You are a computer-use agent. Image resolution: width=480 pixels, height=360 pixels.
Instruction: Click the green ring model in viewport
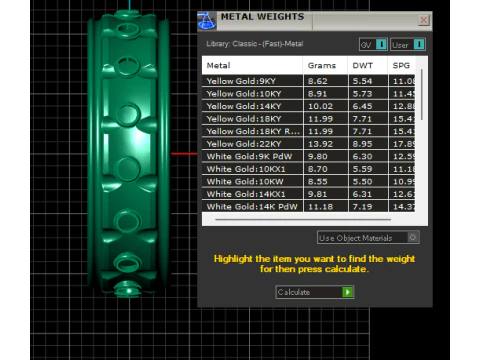pos(128,153)
